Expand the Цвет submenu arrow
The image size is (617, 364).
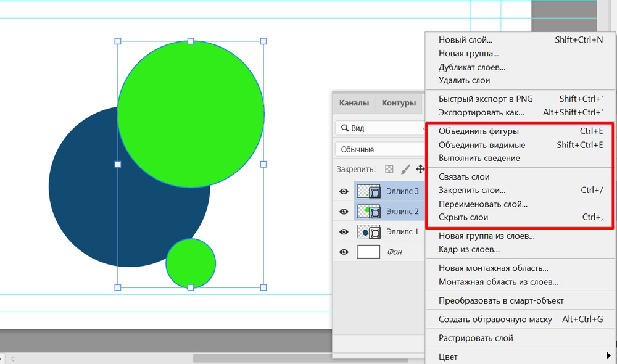(x=608, y=356)
